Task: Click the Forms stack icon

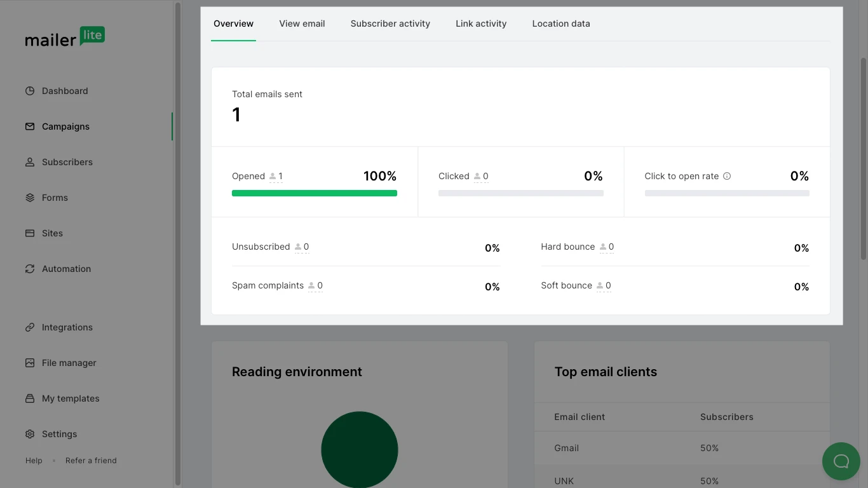Action: point(30,198)
